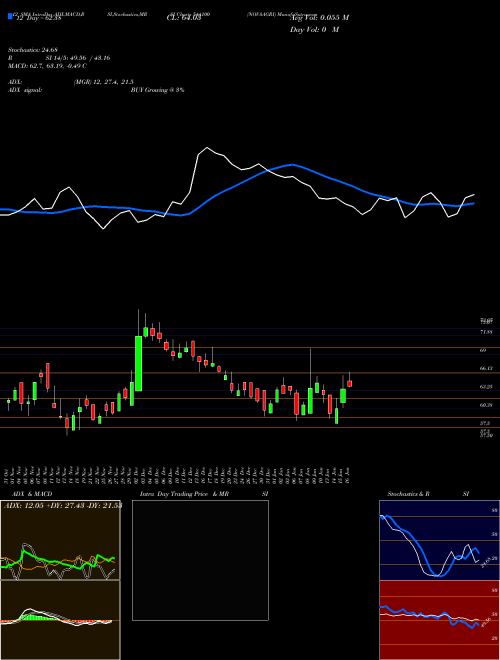The width and height of the screenshot is (500, 660).
Task: Click the crest of the blue SMA line
Action: [x=293, y=165]
